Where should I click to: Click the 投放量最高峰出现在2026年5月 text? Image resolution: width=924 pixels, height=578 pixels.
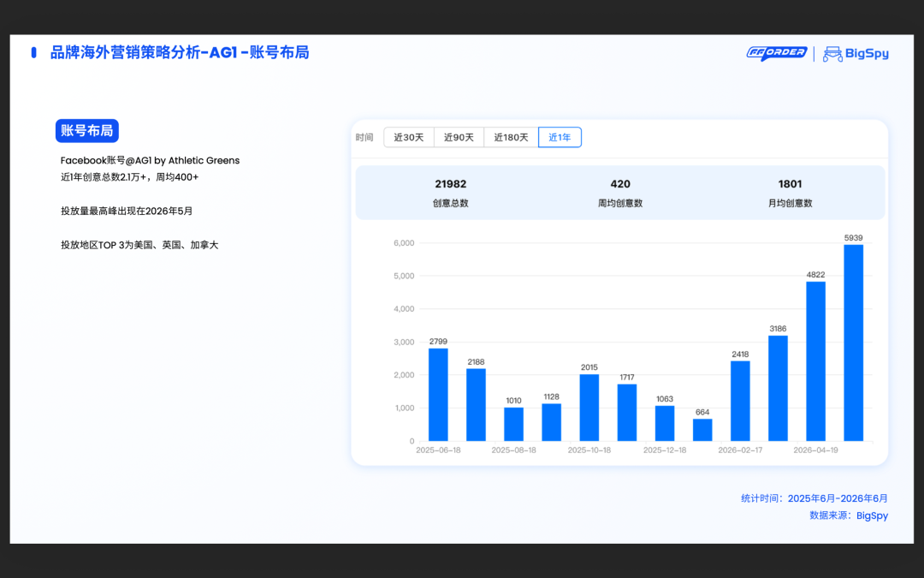coord(127,212)
